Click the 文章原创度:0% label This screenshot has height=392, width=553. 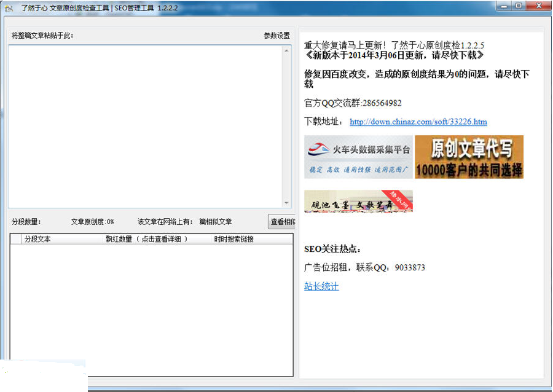92,222
